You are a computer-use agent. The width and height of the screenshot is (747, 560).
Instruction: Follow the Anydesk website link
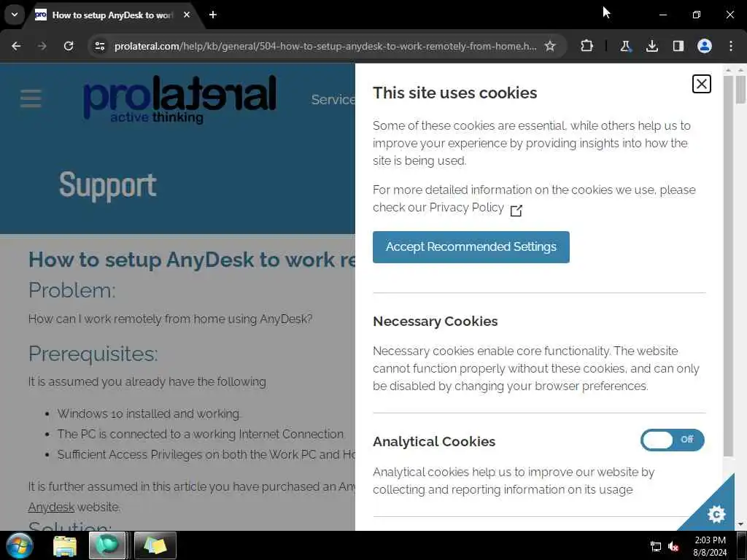tap(51, 507)
